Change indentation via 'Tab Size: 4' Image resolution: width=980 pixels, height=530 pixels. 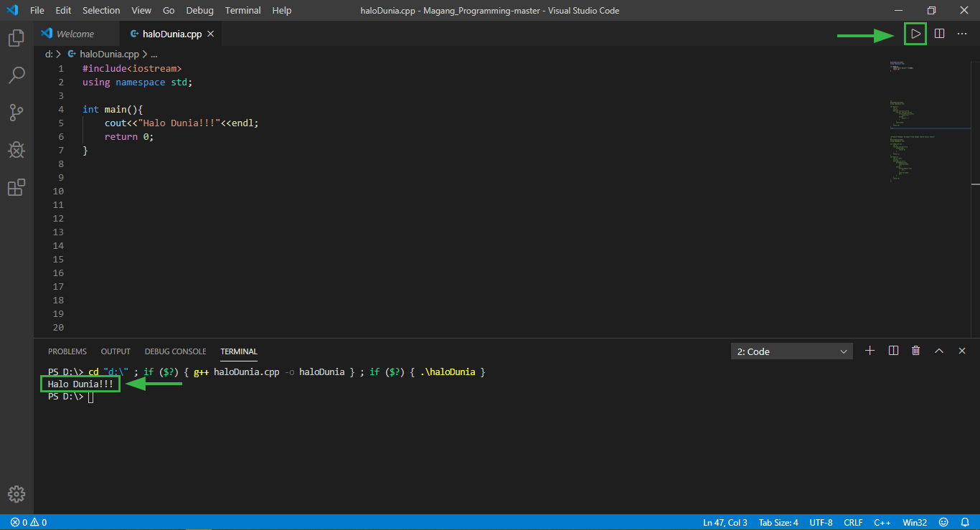pyautogui.click(x=778, y=522)
